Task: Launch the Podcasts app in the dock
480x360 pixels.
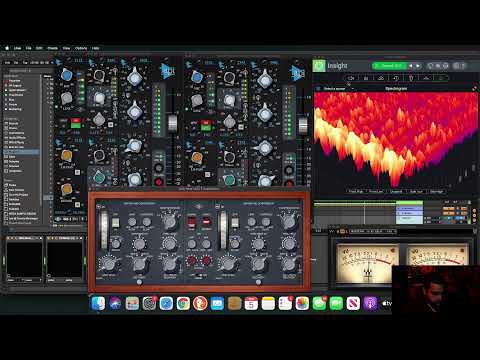Action: pos(370,304)
